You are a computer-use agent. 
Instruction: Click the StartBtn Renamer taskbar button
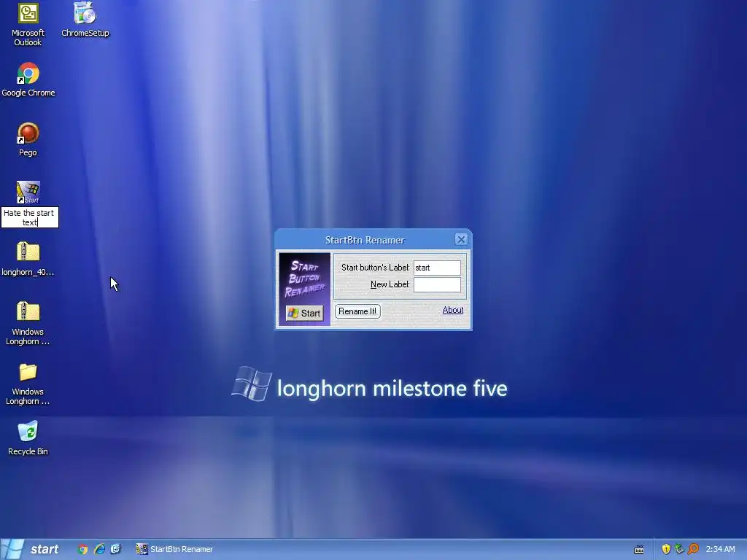coord(174,549)
